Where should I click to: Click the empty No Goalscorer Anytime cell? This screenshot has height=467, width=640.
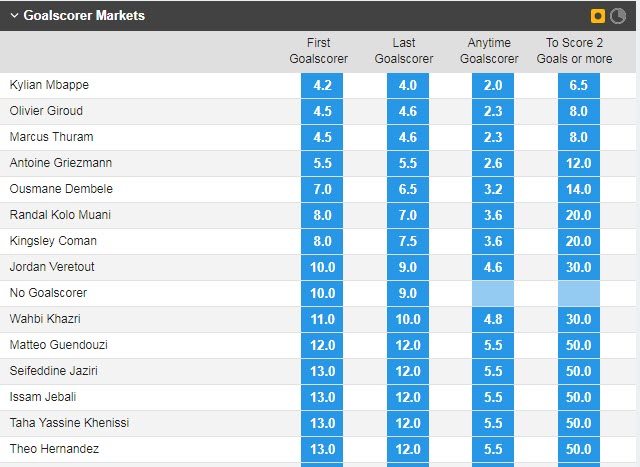493,293
